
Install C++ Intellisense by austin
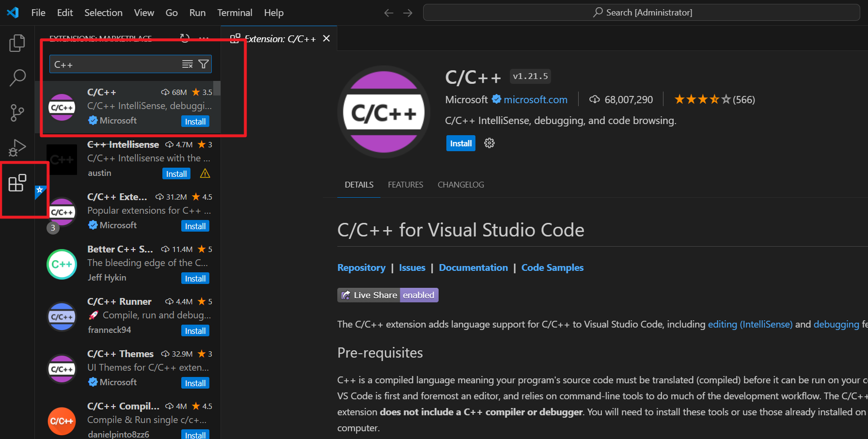coord(176,173)
